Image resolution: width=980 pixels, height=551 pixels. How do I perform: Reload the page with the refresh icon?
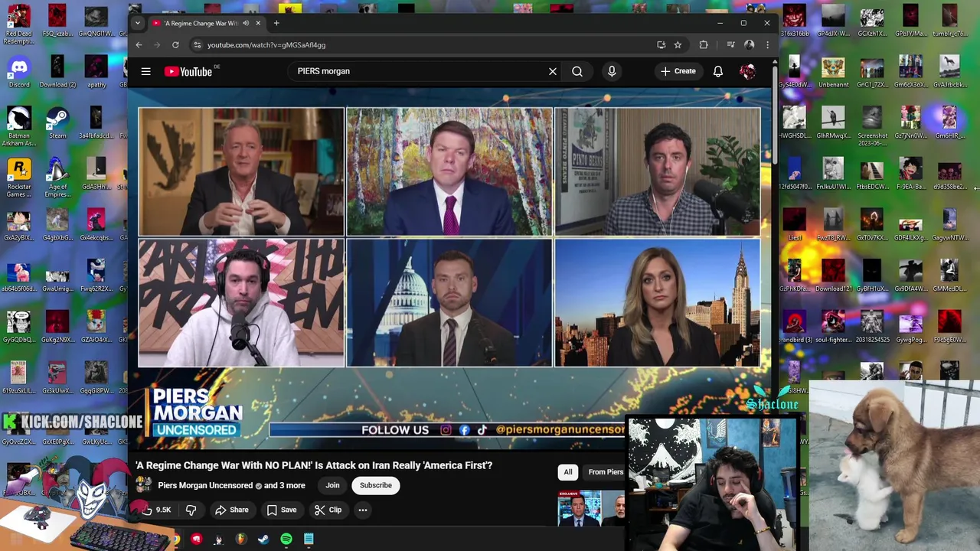tap(175, 45)
